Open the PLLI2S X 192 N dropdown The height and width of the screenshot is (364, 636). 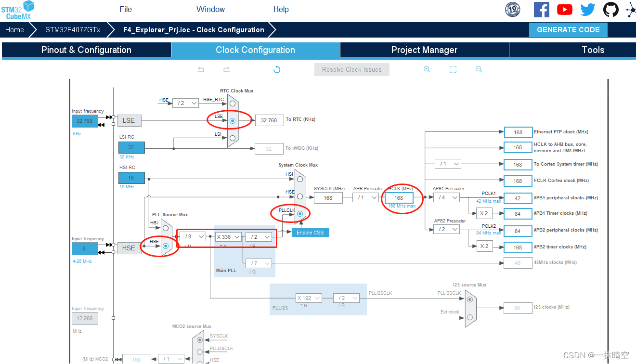(x=308, y=298)
